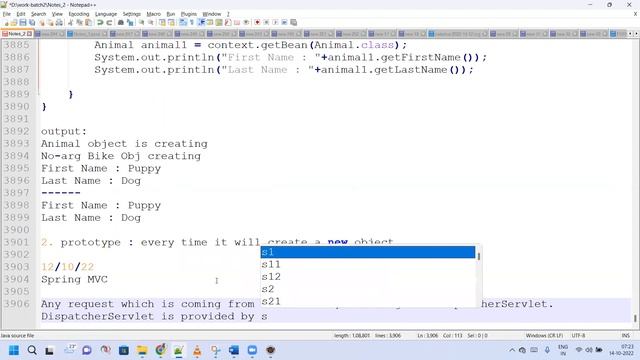The width and height of the screenshot is (640, 360).
Task: Toggle Show All Characters toolbar icon
Action: coord(192,22)
